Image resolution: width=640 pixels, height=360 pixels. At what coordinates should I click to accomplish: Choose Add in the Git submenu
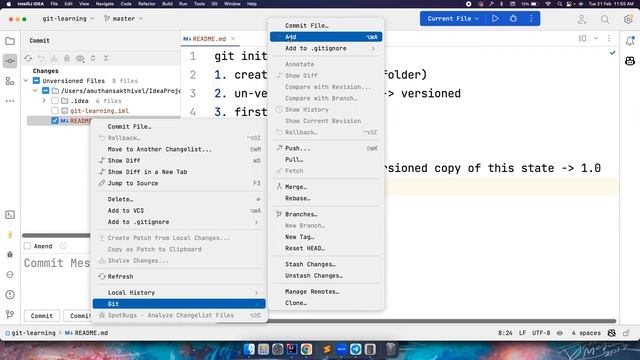coord(326,37)
